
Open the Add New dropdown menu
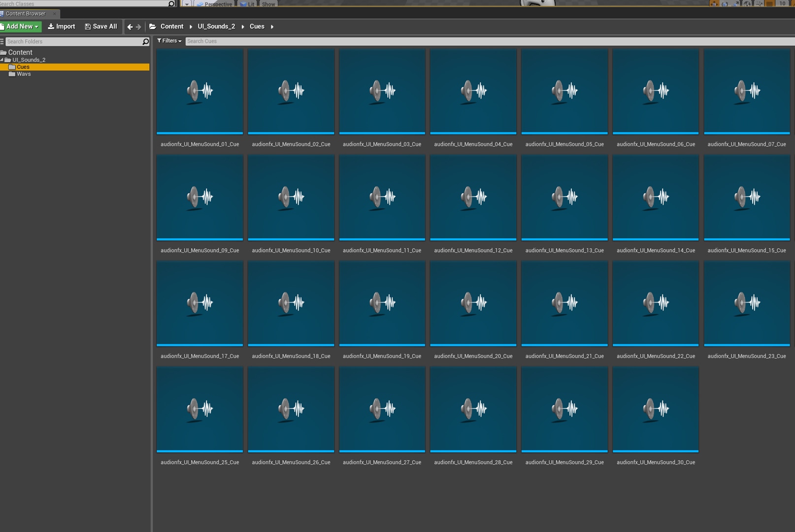coord(20,26)
